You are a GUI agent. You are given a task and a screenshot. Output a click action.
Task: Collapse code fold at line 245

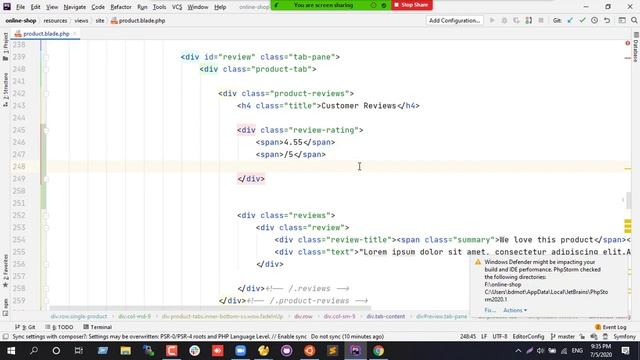pyautogui.click(x=46, y=130)
